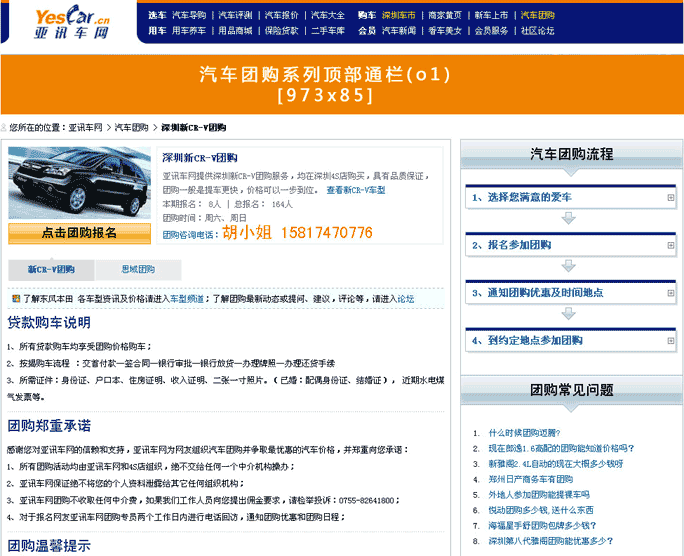Follow the 车型频道 link
Screen dimensions: 684x556
click(x=186, y=299)
